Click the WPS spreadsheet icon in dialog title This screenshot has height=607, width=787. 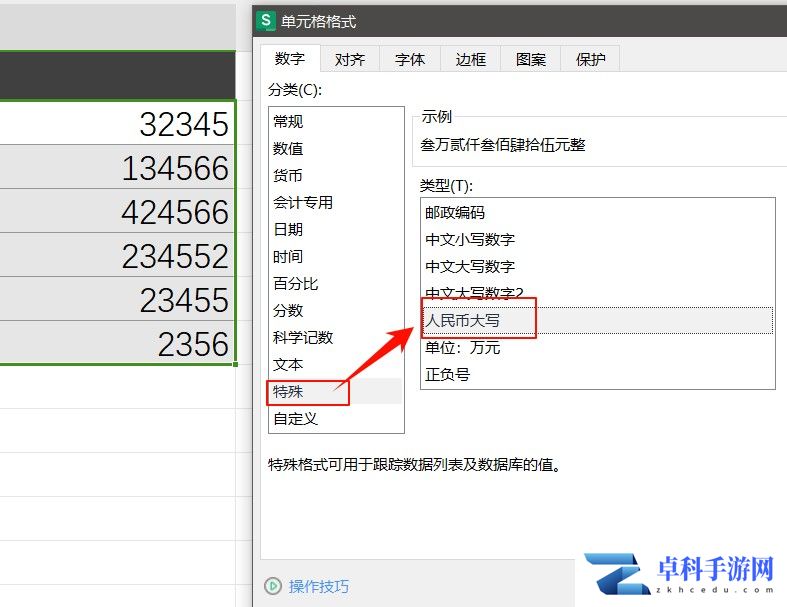point(266,21)
